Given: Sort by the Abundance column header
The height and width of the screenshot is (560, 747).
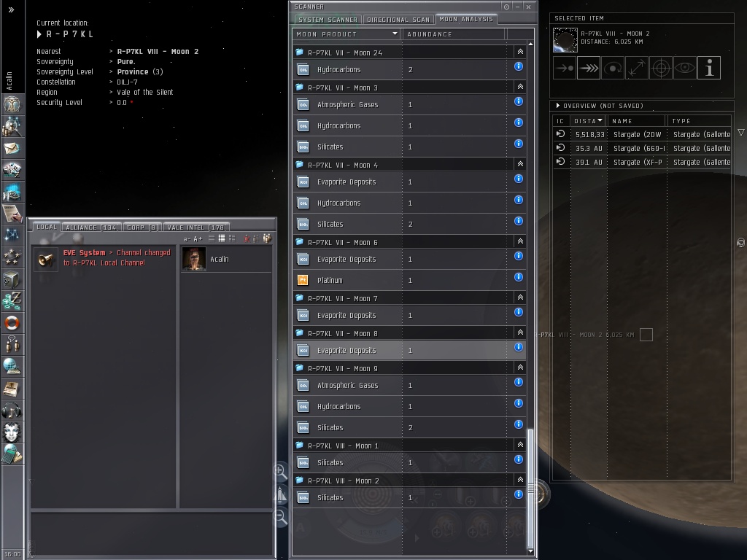Looking at the screenshot, I should click(x=454, y=34).
